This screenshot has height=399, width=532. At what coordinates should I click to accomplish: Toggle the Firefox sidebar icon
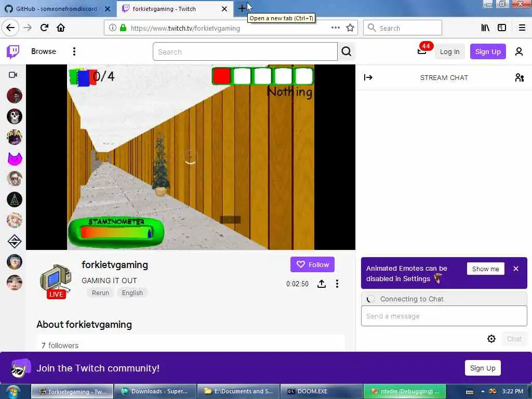(x=502, y=28)
